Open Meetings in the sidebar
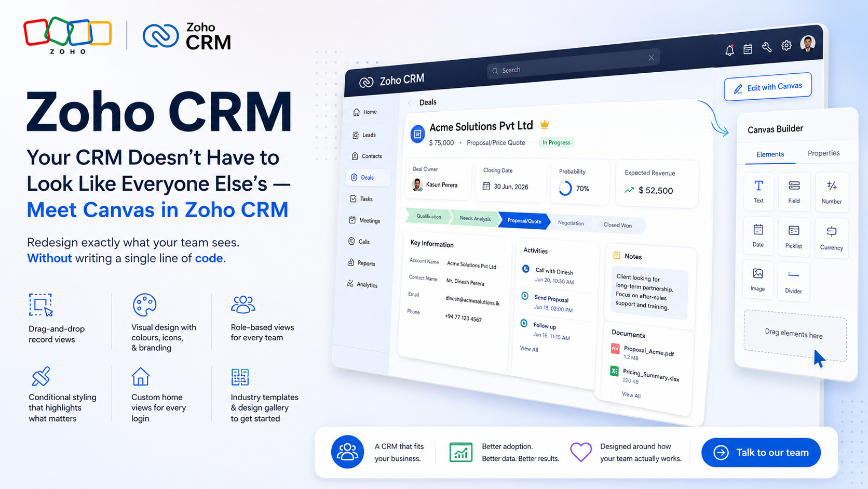Viewport: 868px width, 489px height. (364, 220)
